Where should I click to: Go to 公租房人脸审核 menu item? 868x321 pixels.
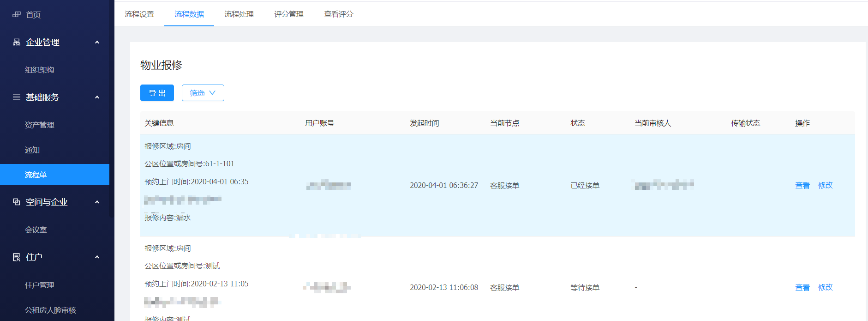[x=50, y=310]
